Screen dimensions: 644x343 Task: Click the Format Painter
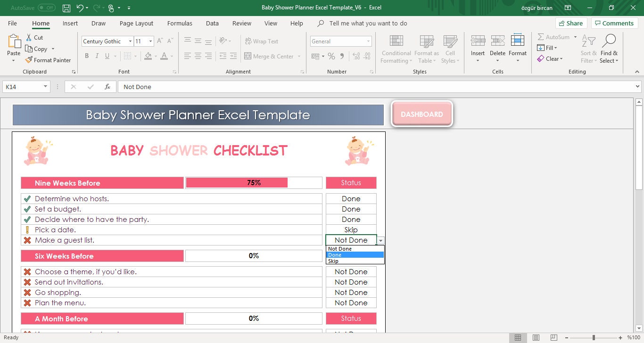(49, 60)
